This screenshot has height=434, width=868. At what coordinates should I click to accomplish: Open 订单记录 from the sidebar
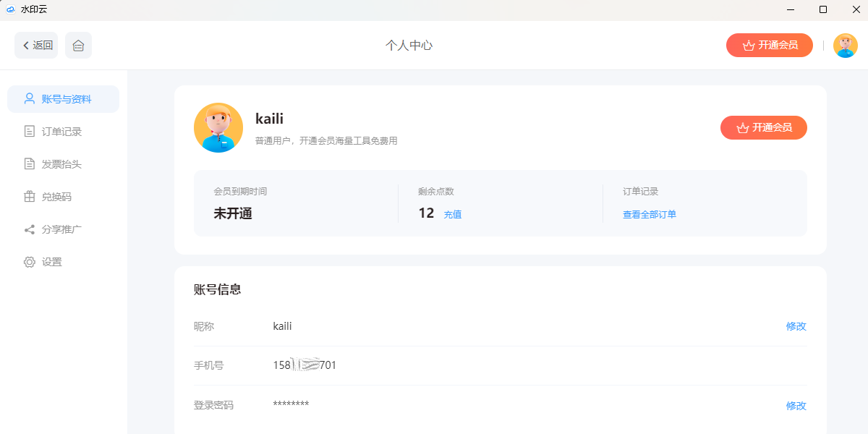pyautogui.click(x=63, y=132)
